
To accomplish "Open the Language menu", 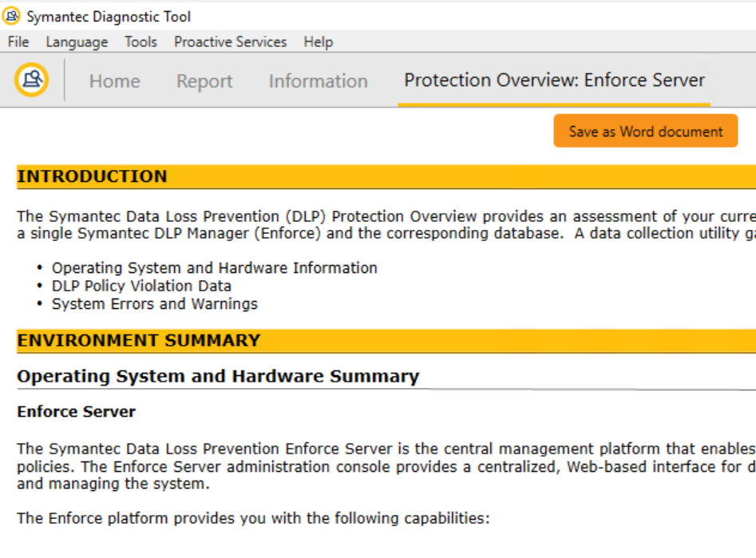I will 77,42.
